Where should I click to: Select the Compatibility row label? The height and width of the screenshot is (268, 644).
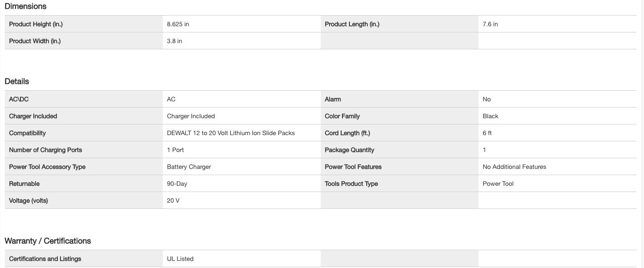point(27,133)
